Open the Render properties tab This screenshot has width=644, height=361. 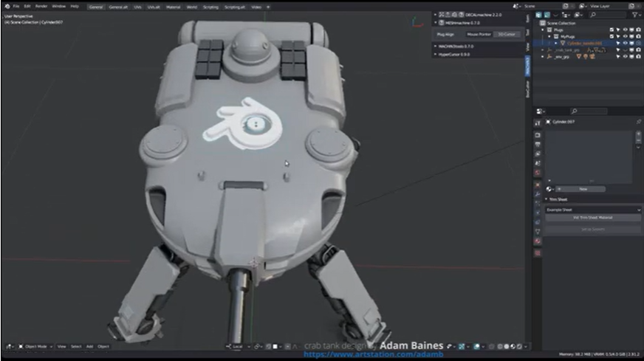[x=538, y=135]
